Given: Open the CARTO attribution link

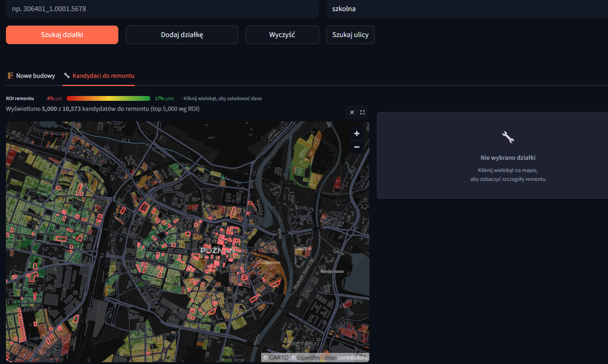Looking at the screenshot, I should [279, 358].
